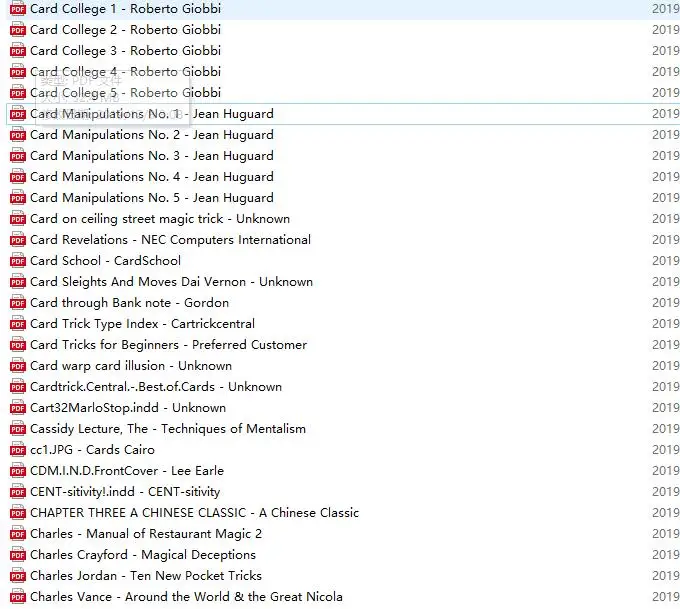Click the PDF icon next to Card School
Screen dimensions: 680x609
tap(18, 261)
